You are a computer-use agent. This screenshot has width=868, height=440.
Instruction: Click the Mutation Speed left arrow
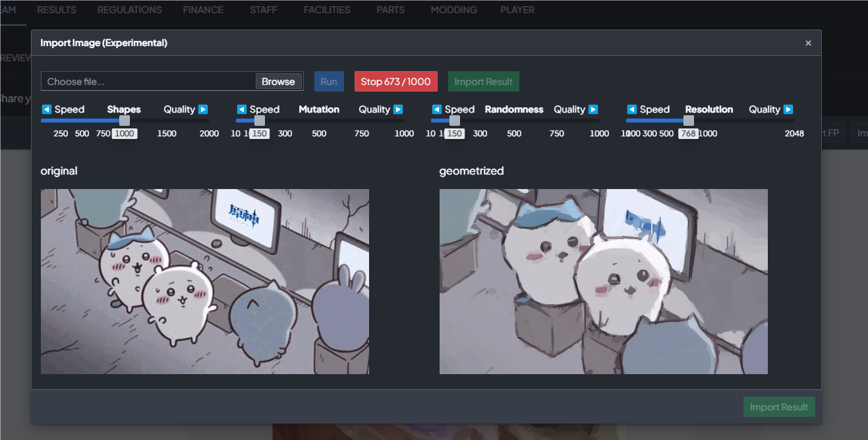(242, 109)
